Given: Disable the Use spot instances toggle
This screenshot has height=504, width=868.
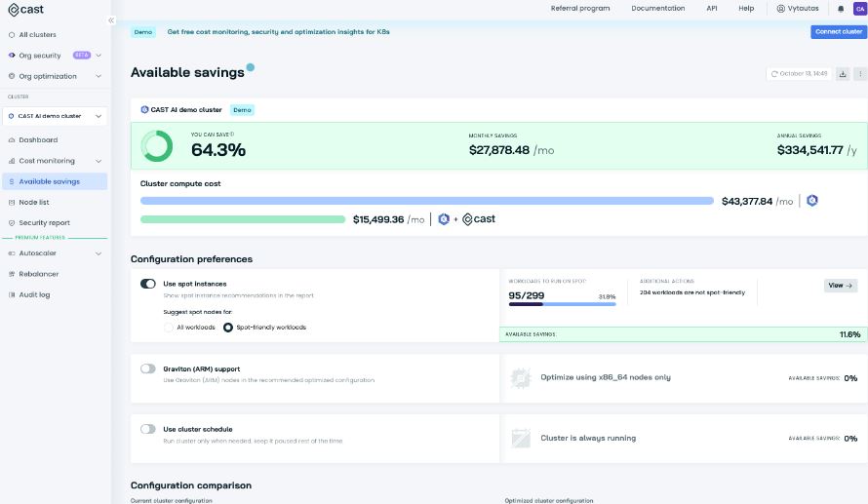Looking at the screenshot, I should [148, 284].
